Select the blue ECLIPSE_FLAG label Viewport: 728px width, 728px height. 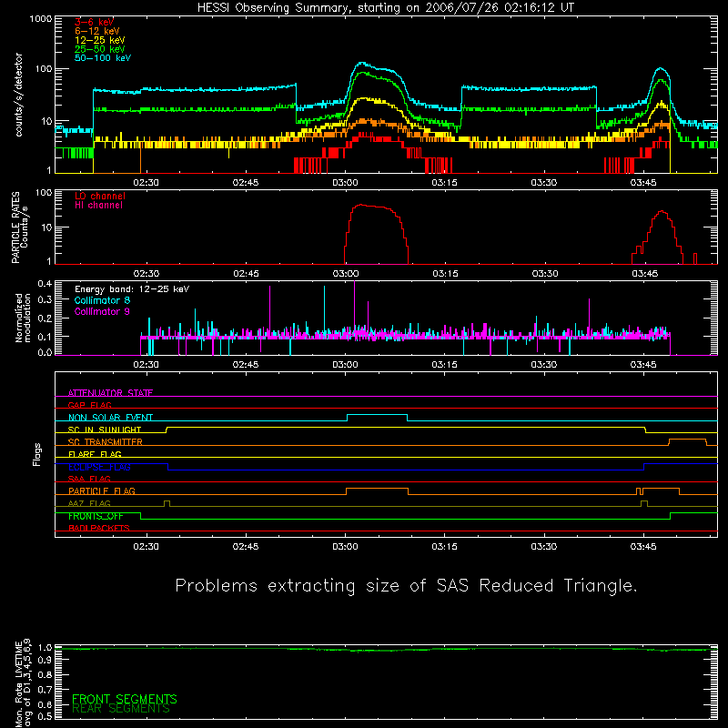click(99, 467)
